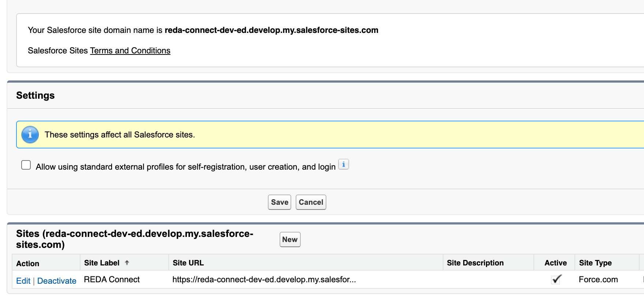
Task: Click the Action column header
Action: click(28, 263)
